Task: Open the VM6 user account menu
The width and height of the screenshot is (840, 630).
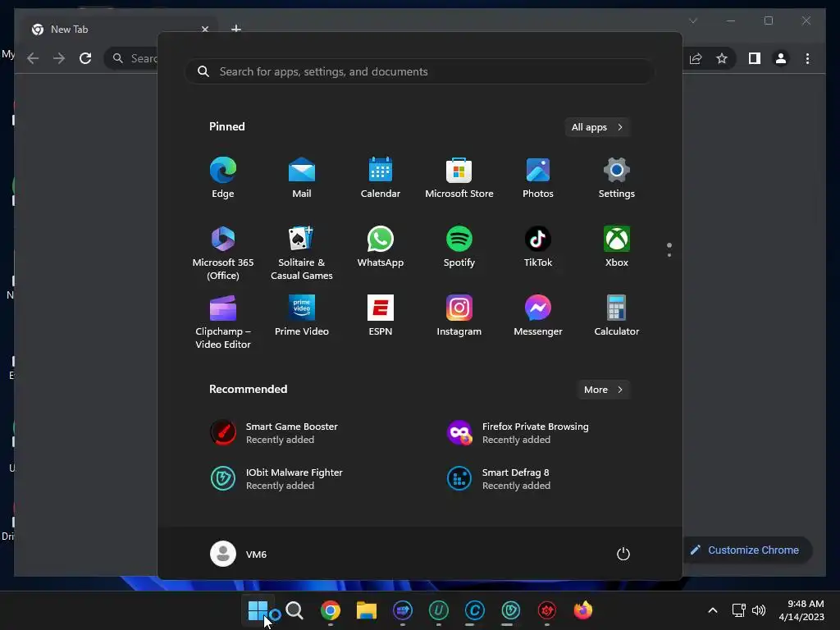Action: 239,554
